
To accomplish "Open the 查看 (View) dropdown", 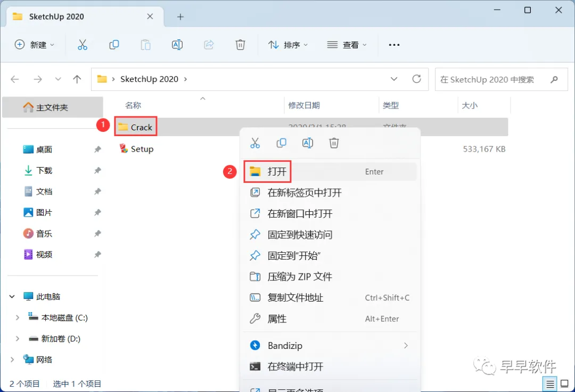I will (347, 45).
